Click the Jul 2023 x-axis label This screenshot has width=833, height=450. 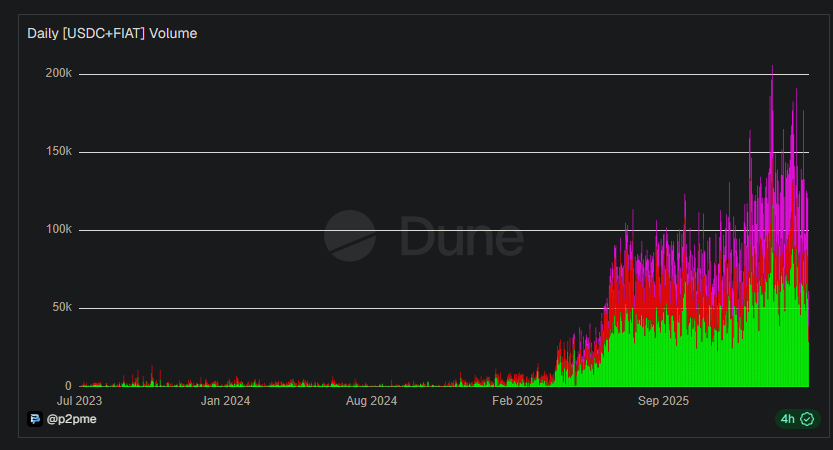pyautogui.click(x=79, y=401)
